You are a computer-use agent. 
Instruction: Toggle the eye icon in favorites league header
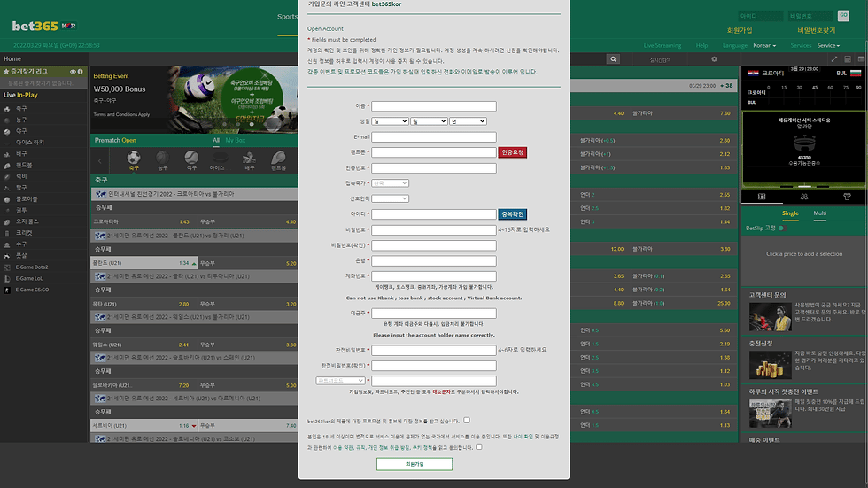click(x=73, y=72)
